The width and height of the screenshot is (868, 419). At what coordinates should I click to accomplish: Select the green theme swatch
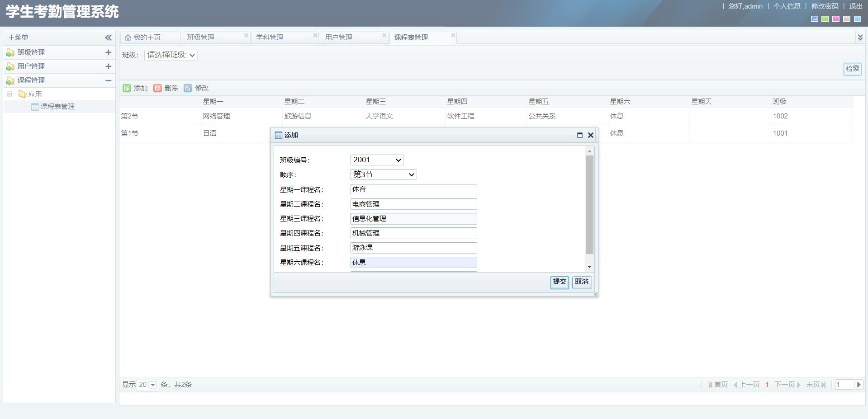click(825, 19)
